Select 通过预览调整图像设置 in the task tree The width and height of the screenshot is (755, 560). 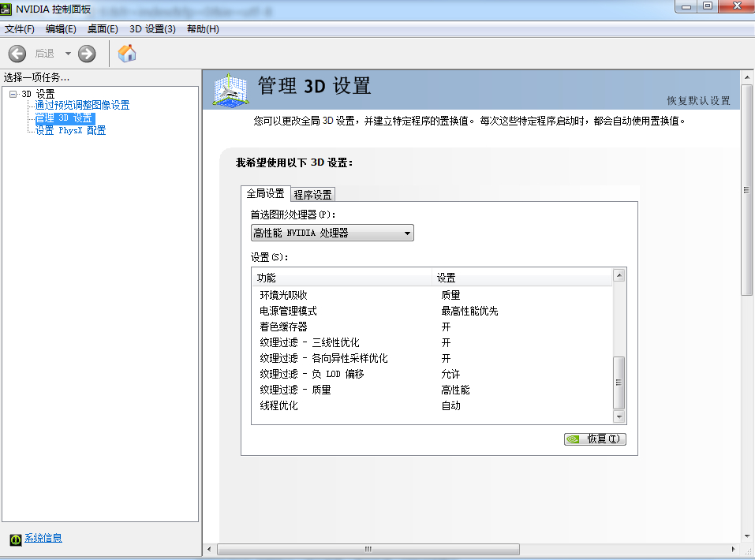[82, 105]
